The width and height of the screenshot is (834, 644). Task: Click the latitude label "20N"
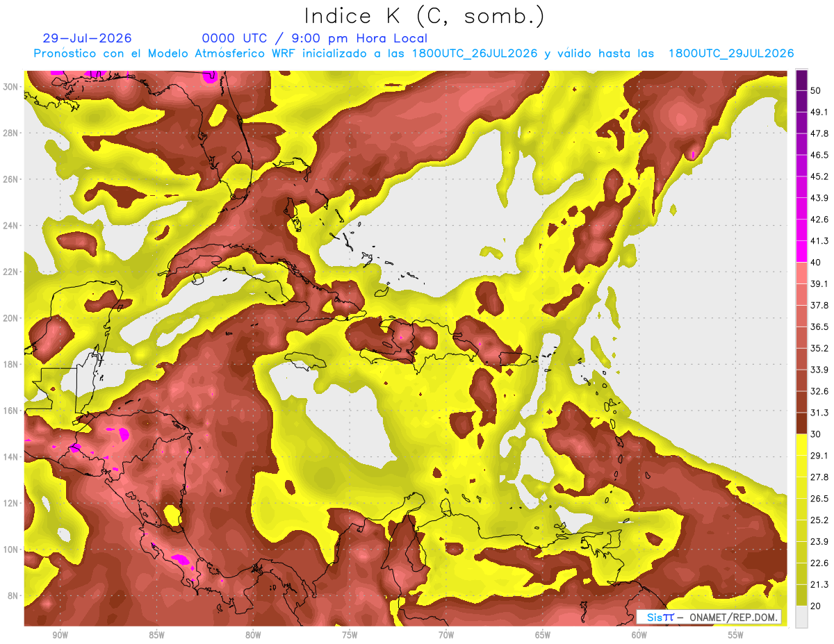coord(12,318)
